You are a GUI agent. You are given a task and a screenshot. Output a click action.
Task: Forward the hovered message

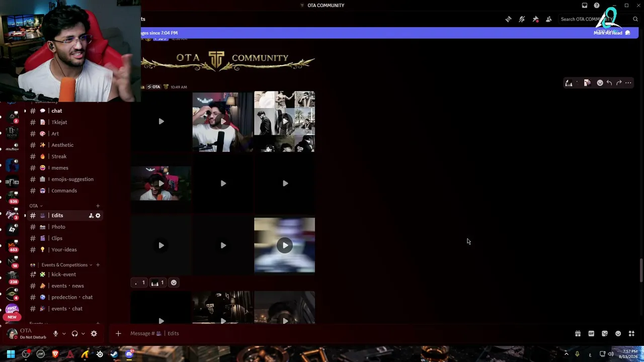[619, 83]
